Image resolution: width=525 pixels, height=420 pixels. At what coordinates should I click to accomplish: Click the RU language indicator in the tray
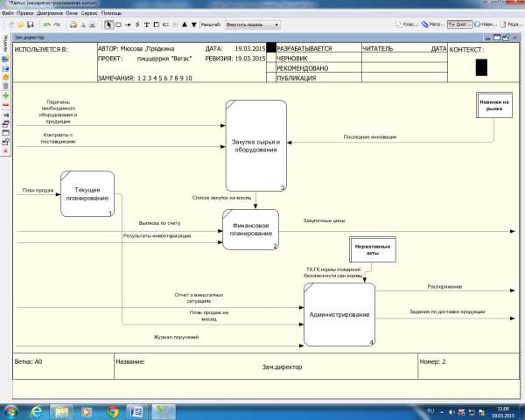pyautogui.click(x=430, y=410)
